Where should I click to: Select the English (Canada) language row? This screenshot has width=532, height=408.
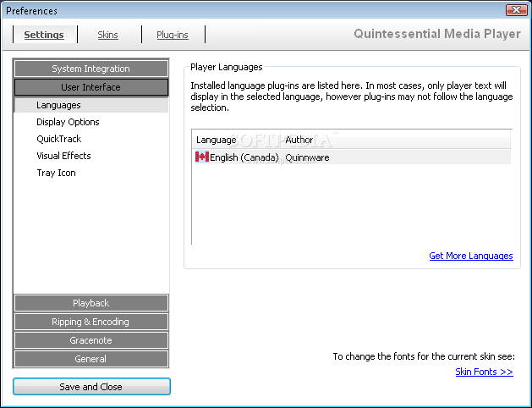[352, 157]
